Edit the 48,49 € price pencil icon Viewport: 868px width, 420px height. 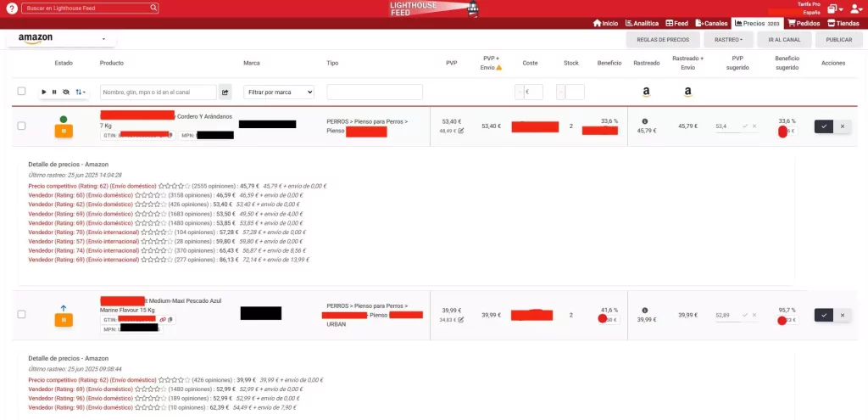460,131
